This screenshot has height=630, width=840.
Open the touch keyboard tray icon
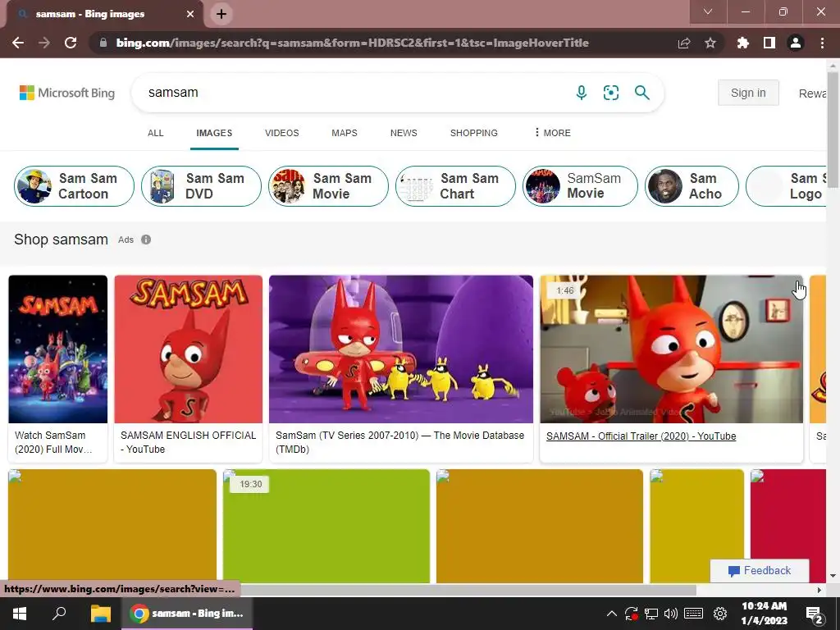click(694, 614)
